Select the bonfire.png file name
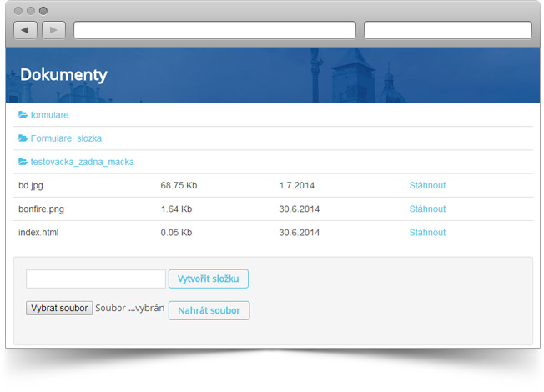The height and width of the screenshot is (392, 544). point(40,209)
